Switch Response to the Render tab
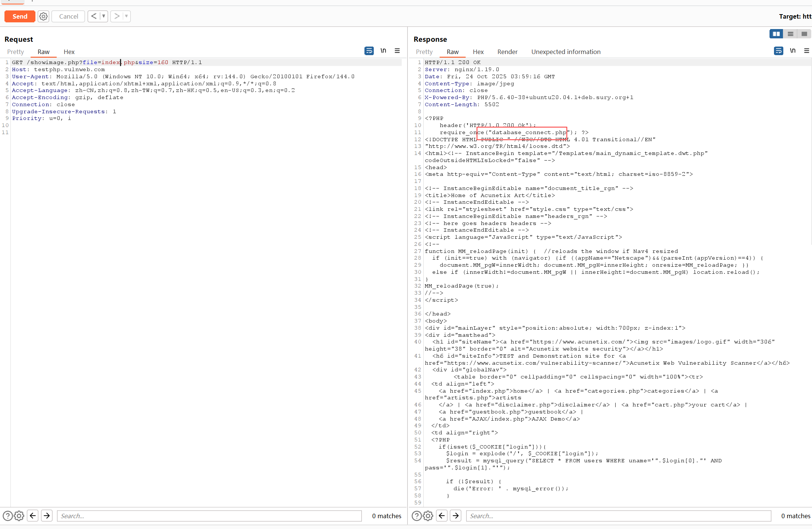Viewport: 812px width, 529px height. click(507, 52)
